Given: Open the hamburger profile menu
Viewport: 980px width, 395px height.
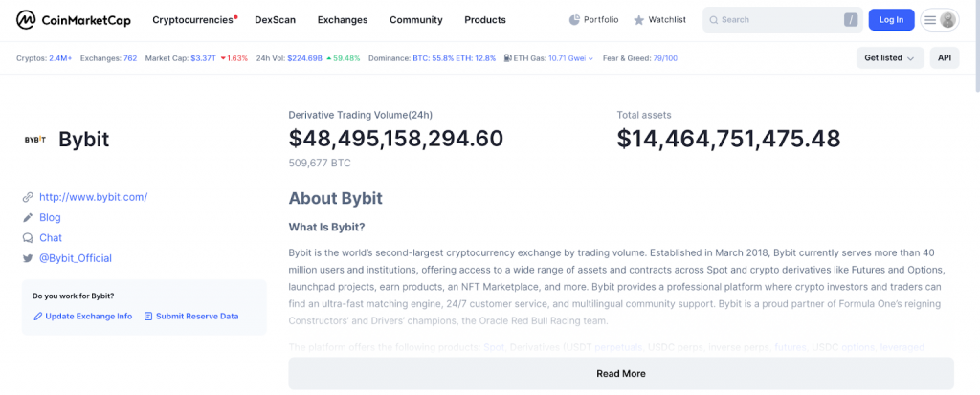Looking at the screenshot, I should (939, 19).
